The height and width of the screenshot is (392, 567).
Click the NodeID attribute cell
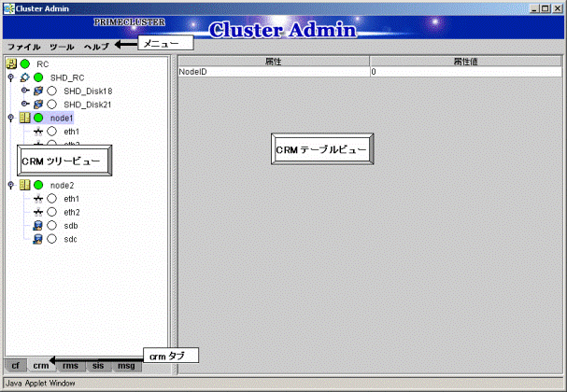click(x=274, y=72)
